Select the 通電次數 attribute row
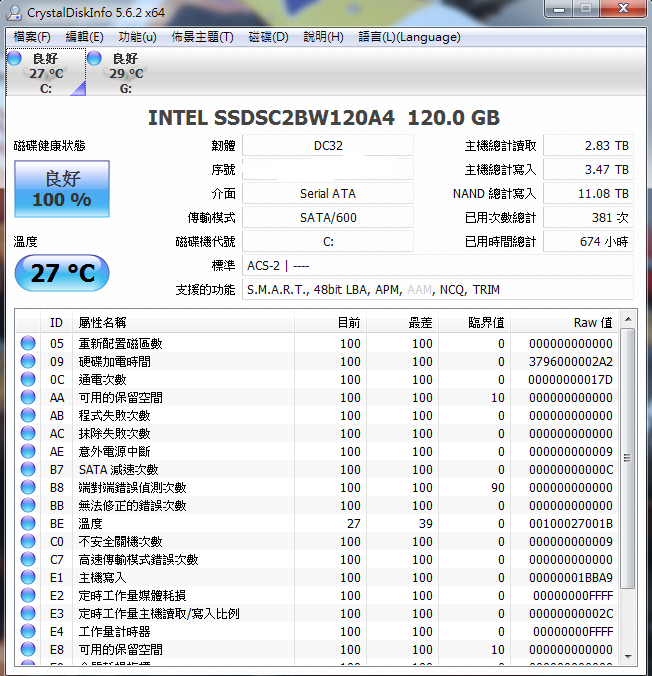Image resolution: width=652 pixels, height=676 pixels. pyautogui.click(x=318, y=379)
